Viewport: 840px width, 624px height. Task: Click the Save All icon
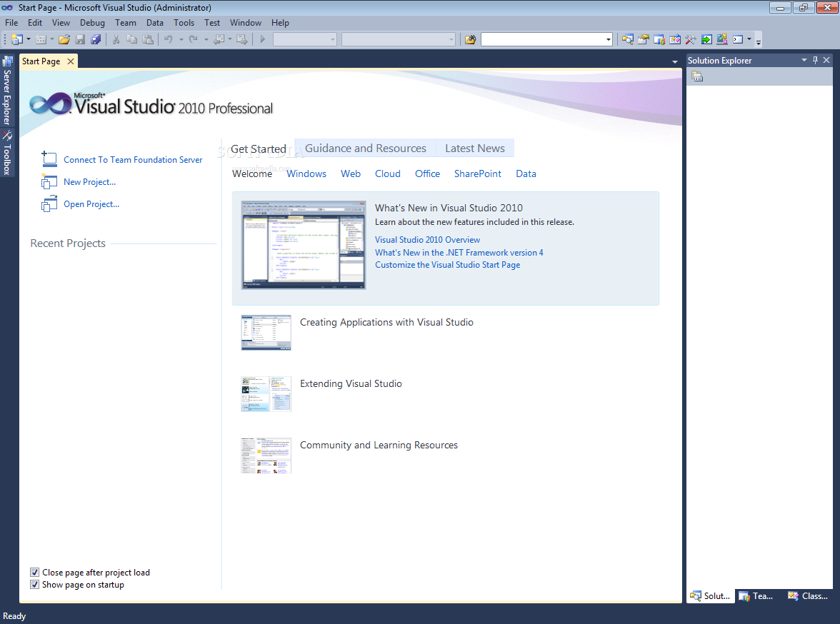tap(96, 39)
